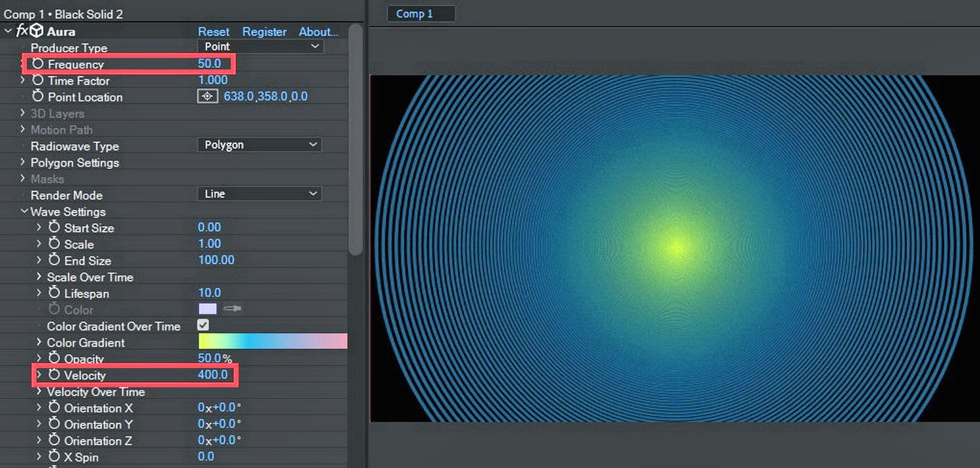This screenshot has width=980, height=468.
Task: Toggle the X Spin stopwatch
Action: (x=54, y=457)
